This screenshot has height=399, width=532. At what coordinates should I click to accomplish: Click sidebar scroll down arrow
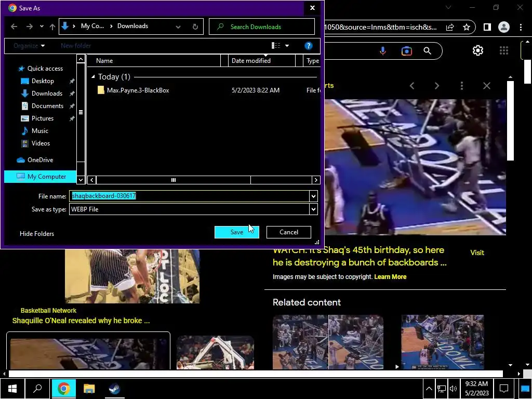(81, 179)
